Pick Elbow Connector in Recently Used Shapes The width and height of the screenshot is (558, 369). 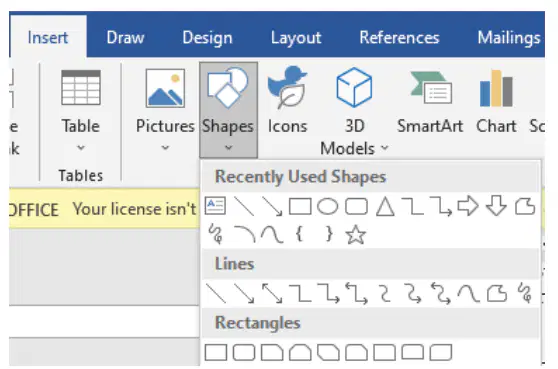tap(412, 206)
